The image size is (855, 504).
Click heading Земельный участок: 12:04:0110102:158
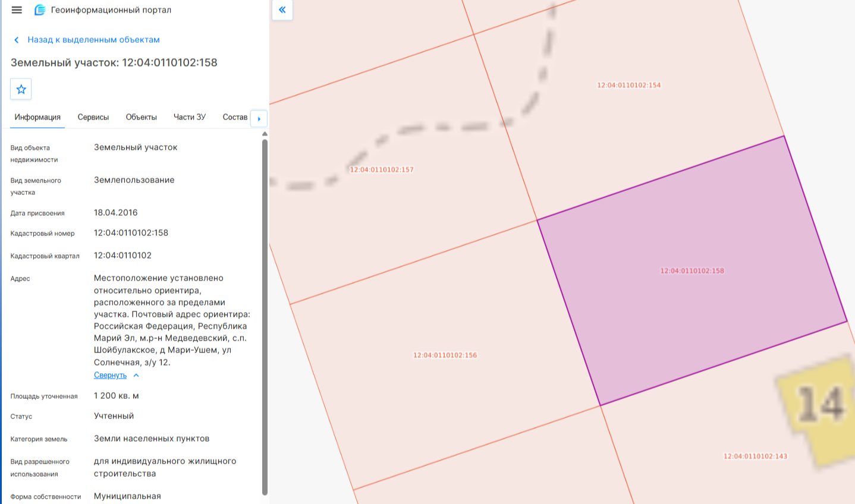[x=114, y=62]
